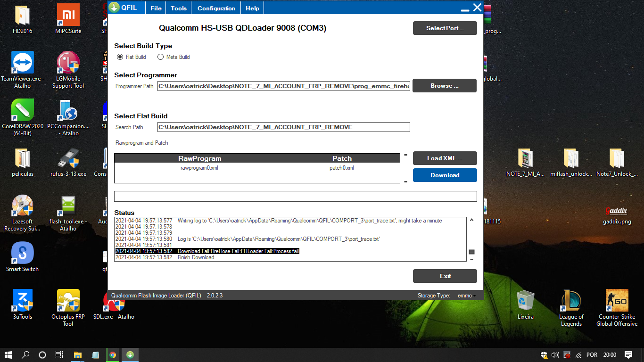The height and width of the screenshot is (362, 644).
Task: Select flash_tool.exe shortcut on desktop
Action: pyautogui.click(x=68, y=213)
